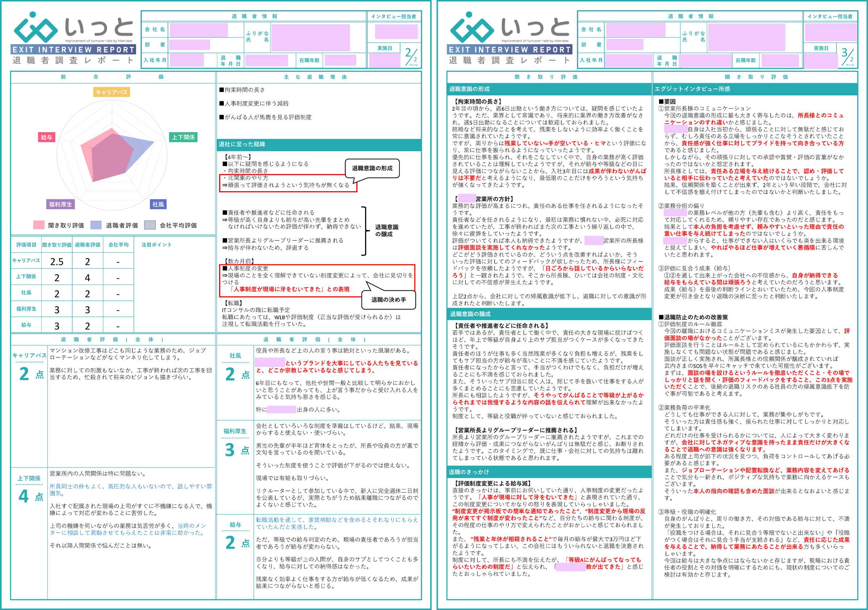Select the blue 退職者評価 legend swatch
868x610 pixels.
pos(96,225)
